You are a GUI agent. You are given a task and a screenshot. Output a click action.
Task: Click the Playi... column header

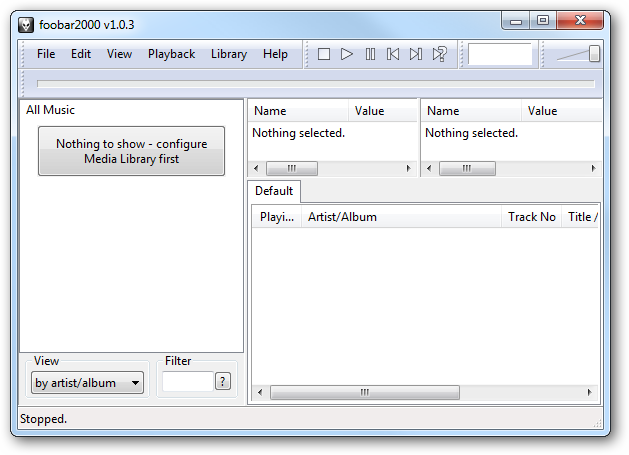tap(277, 217)
